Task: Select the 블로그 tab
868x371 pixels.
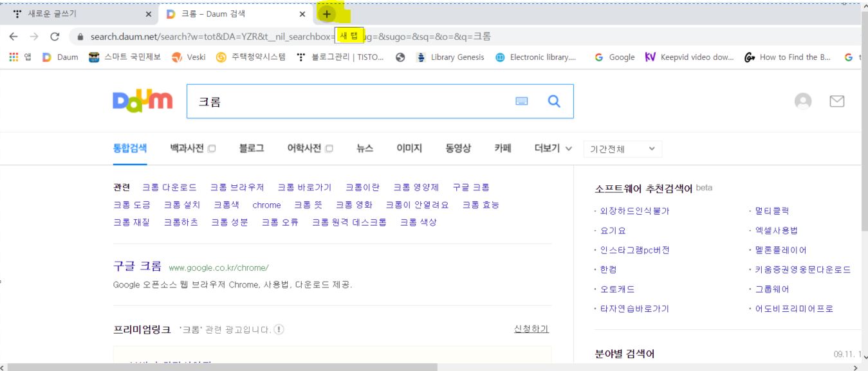Action: [x=252, y=148]
